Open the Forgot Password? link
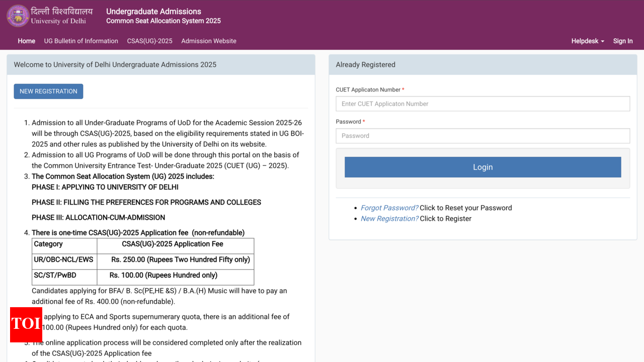 tap(389, 208)
